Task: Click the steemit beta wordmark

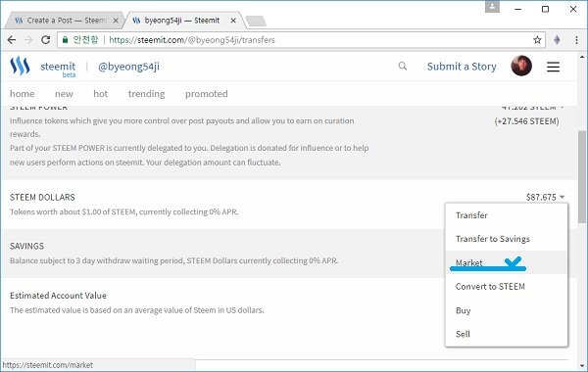Action: 58,69
